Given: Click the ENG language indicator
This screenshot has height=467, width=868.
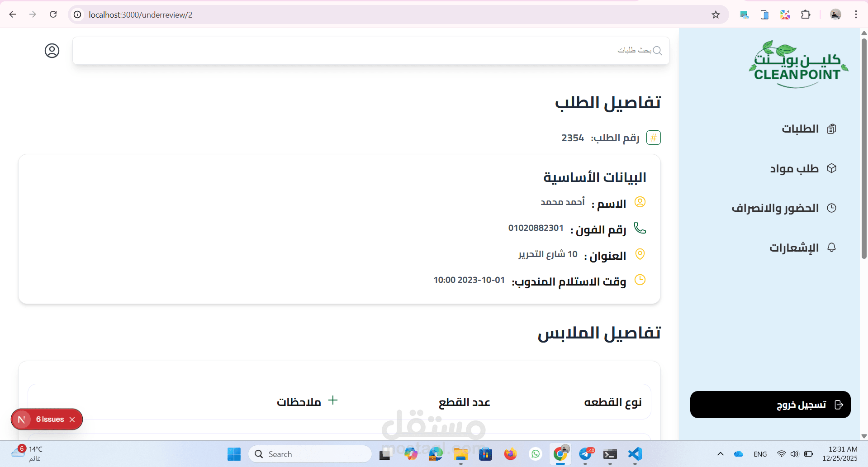Looking at the screenshot, I should [x=760, y=454].
